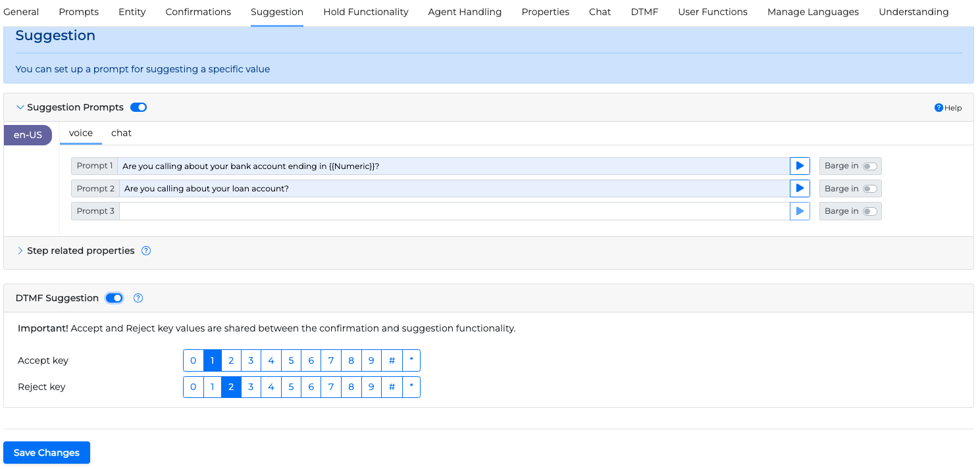Toggle the Suggestion Prompts switch
This screenshot has width=980, height=469.
[x=138, y=107]
